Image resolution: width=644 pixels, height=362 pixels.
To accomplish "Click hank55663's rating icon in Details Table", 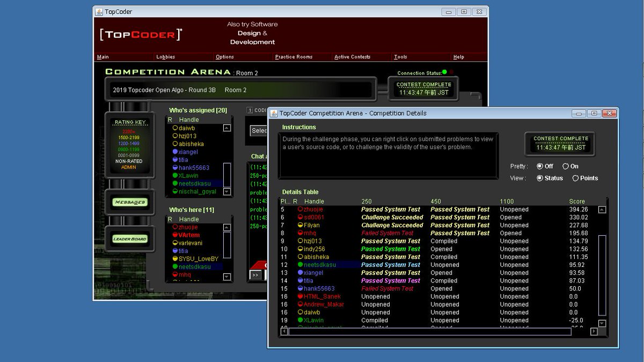I will (x=300, y=288).
